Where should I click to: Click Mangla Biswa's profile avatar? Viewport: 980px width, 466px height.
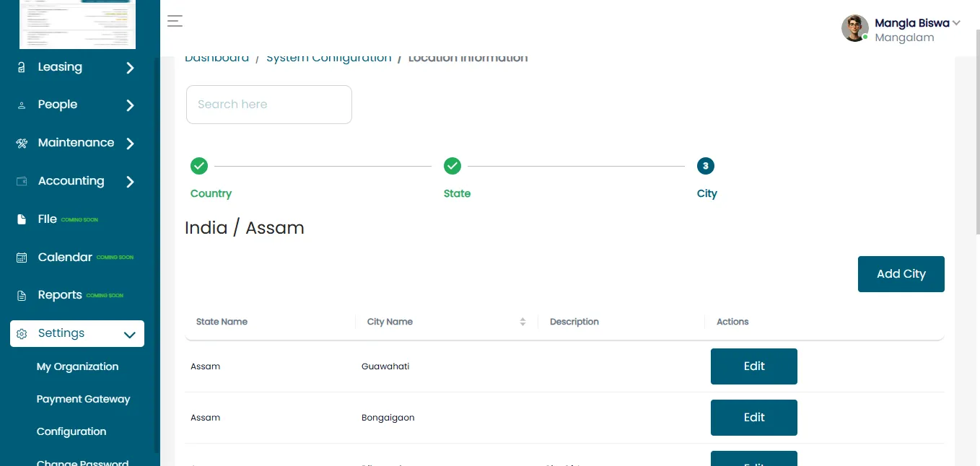click(855, 28)
